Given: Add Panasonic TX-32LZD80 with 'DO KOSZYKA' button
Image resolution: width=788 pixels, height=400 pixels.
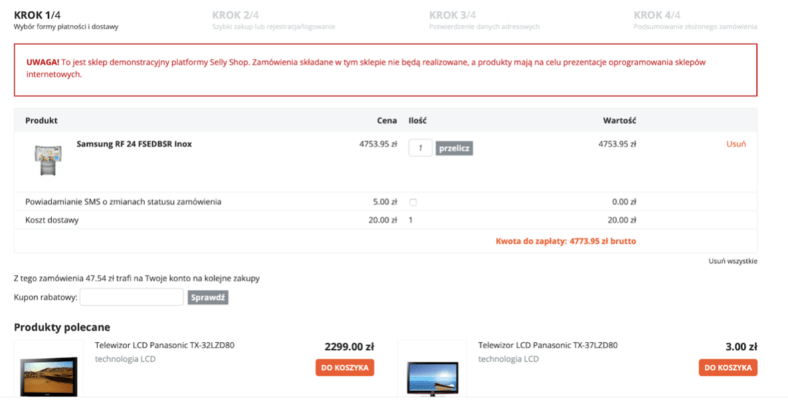Looking at the screenshot, I should (345, 368).
